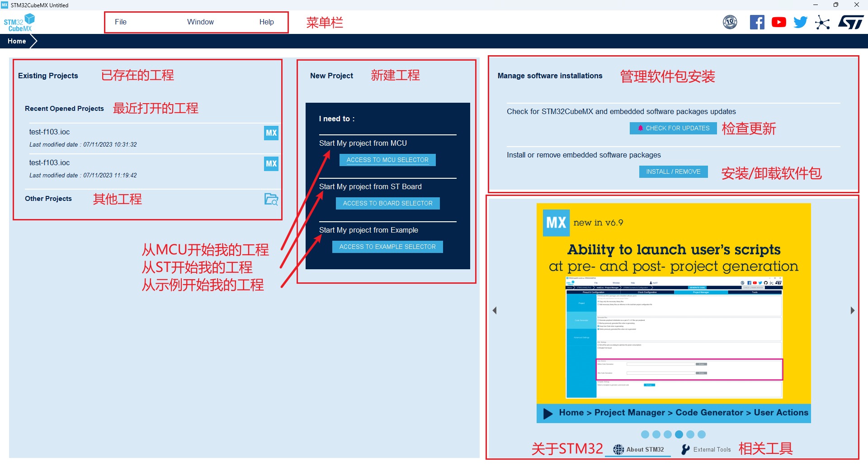Open test-f103.ioc modified 11:19:42

[146, 169]
